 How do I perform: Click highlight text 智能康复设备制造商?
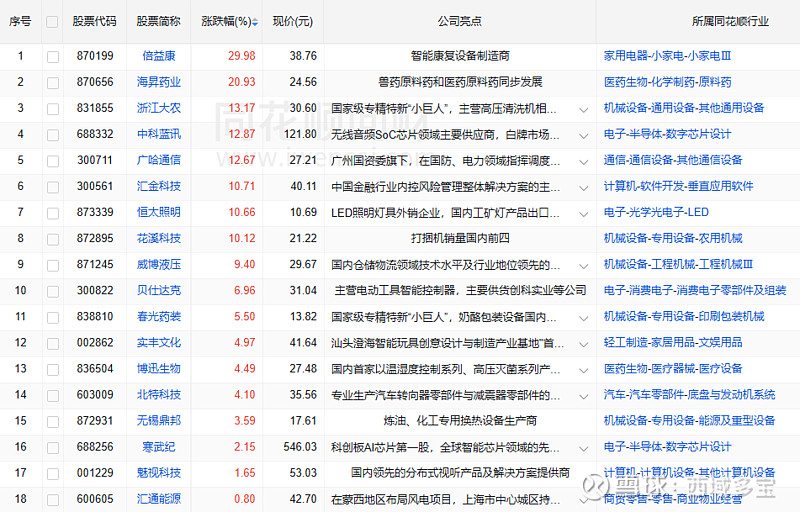pos(460,56)
